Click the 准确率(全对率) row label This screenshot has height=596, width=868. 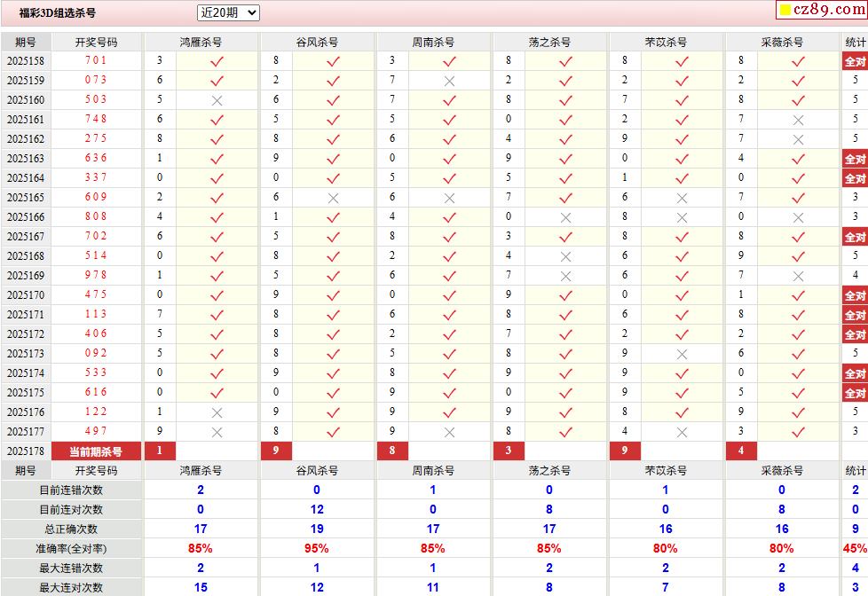pos(71,548)
